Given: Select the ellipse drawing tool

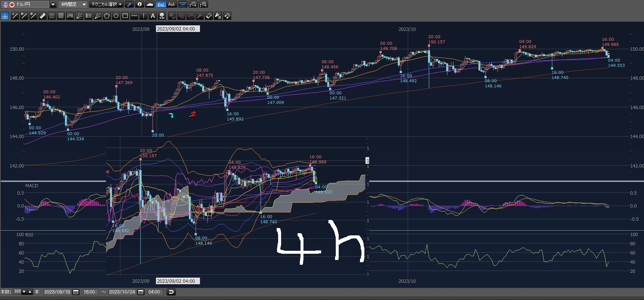Looking at the screenshot, I should point(116,16).
